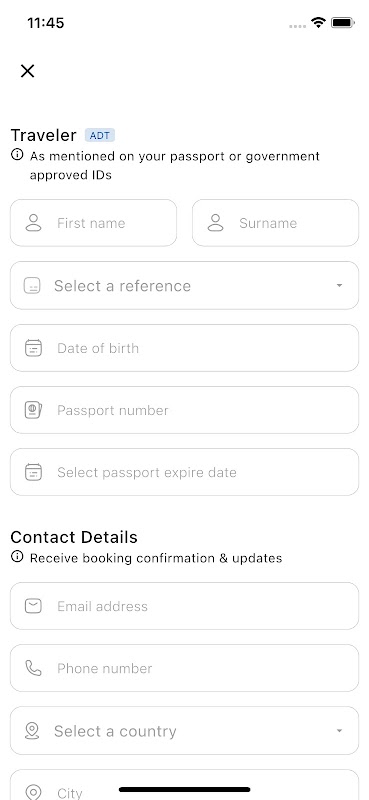
Task: Tap the passport icon in Passport number field
Action: (x=34, y=410)
